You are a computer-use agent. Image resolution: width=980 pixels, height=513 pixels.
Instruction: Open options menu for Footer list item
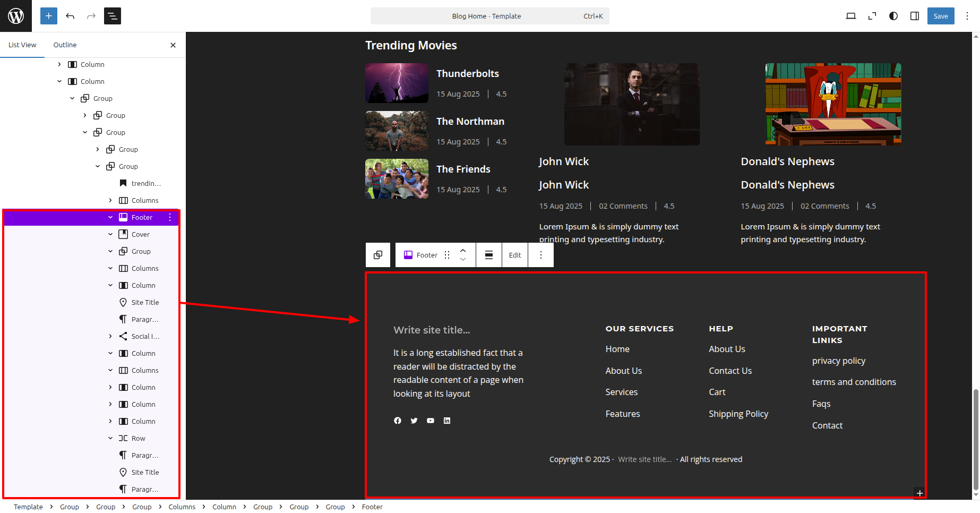click(170, 217)
